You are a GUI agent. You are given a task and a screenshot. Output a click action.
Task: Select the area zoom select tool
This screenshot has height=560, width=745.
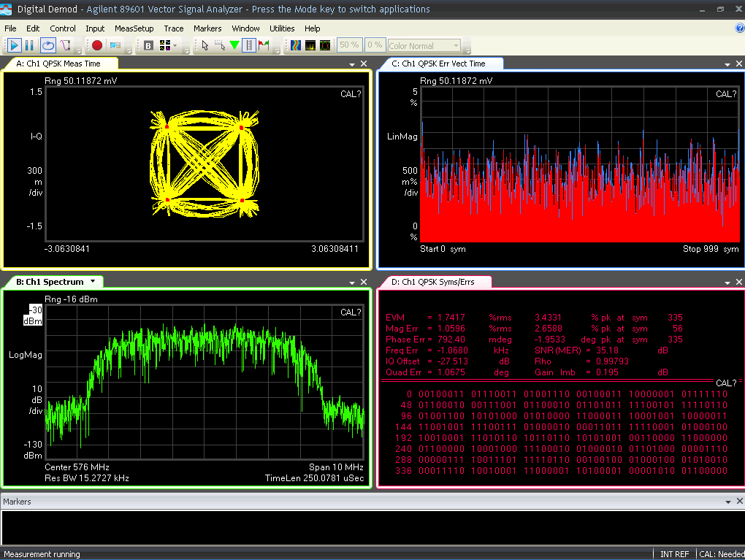pyautogui.click(x=220, y=45)
